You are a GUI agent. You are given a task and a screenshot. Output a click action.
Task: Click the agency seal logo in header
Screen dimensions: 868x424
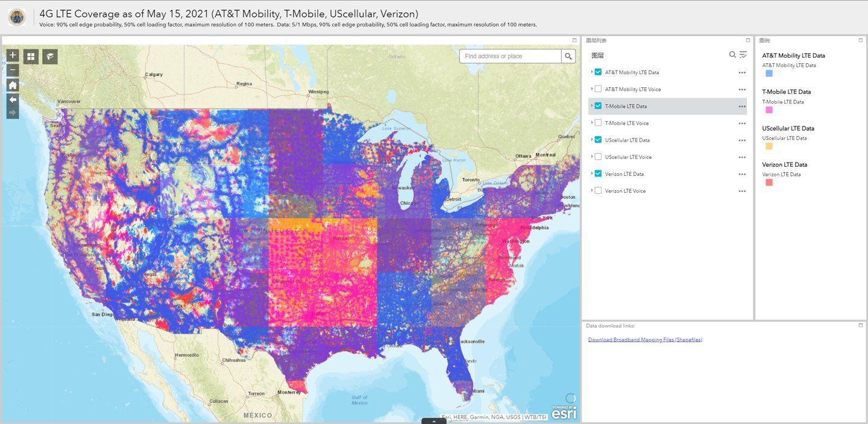tap(17, 17)
